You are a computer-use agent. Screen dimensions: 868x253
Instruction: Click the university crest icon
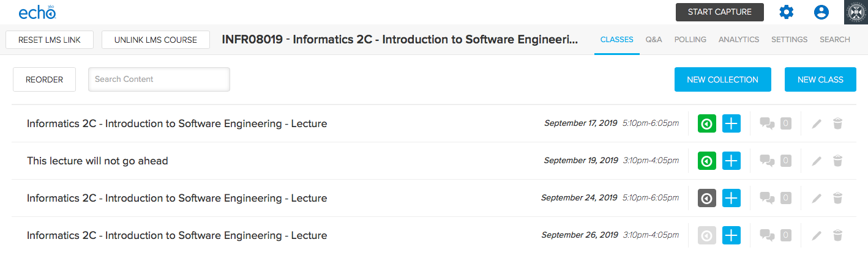(x=856, y=12)
